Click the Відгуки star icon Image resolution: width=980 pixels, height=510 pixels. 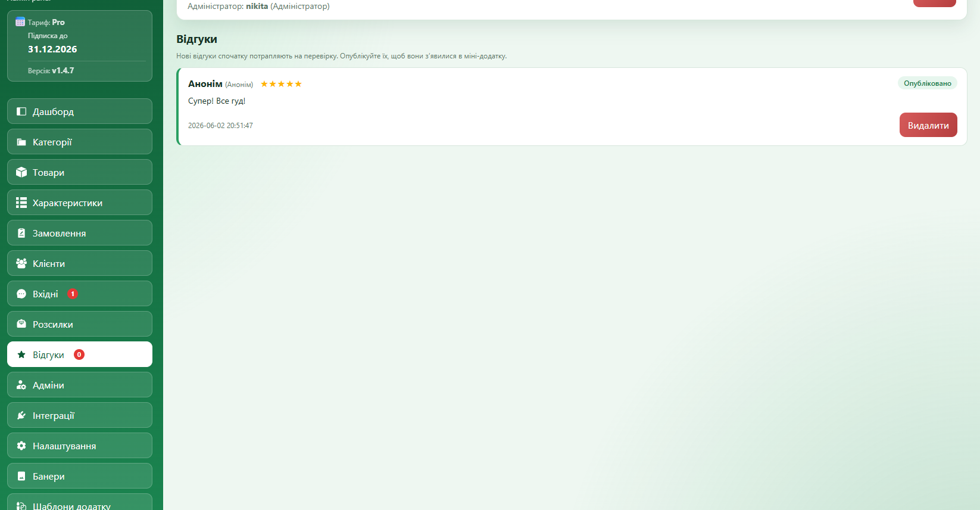(21, 354)
